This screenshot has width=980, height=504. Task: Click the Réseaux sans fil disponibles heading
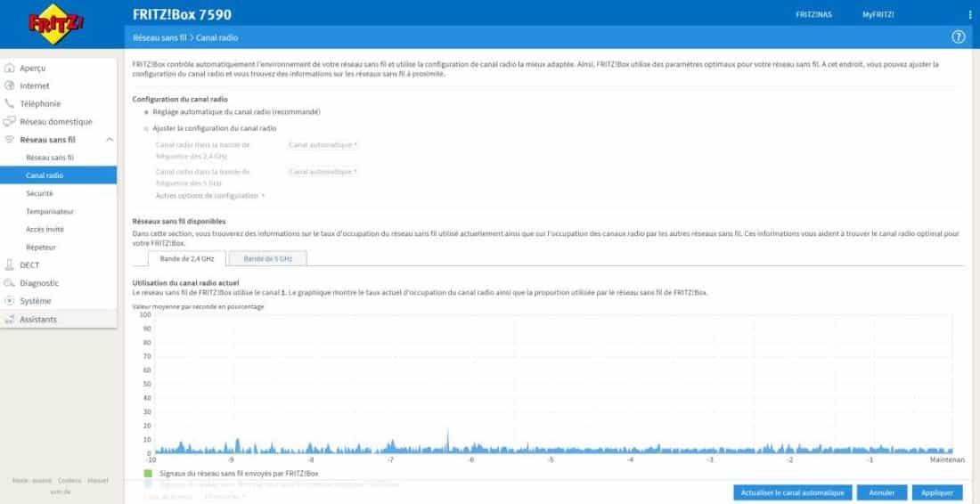[x=179, y=221]
